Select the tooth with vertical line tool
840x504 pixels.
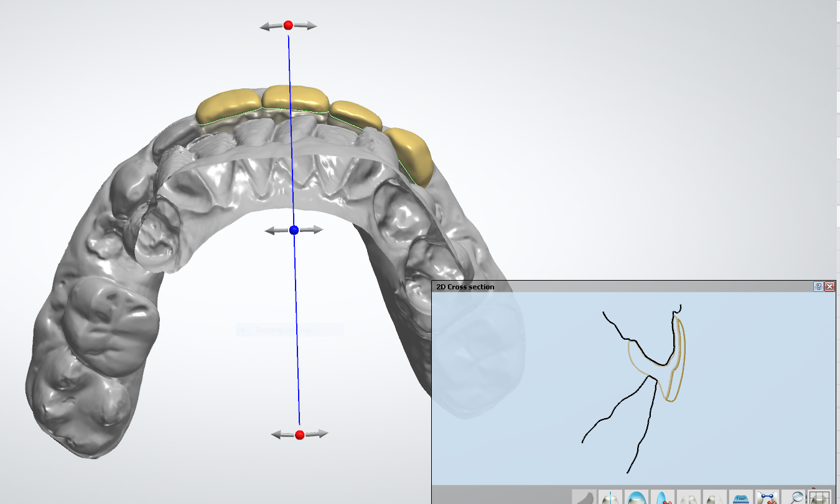coord(610,497)
